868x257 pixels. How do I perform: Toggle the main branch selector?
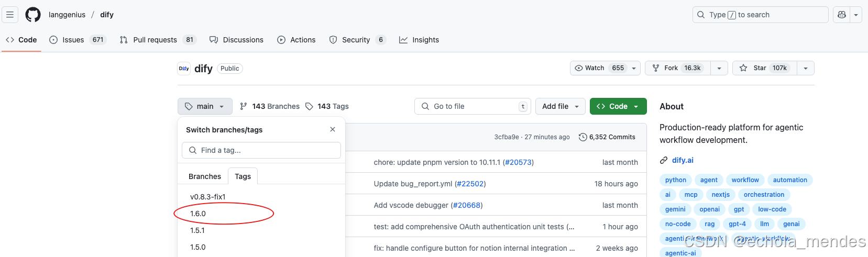[205, 106]
